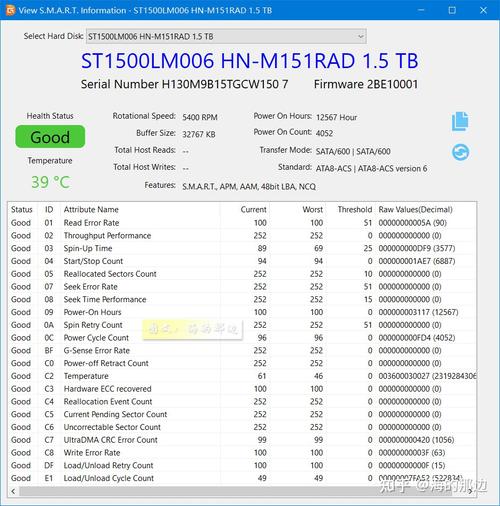Select the Spin-Up Time row
Viewport: 500px width, 506px height.
pos(242,248)
